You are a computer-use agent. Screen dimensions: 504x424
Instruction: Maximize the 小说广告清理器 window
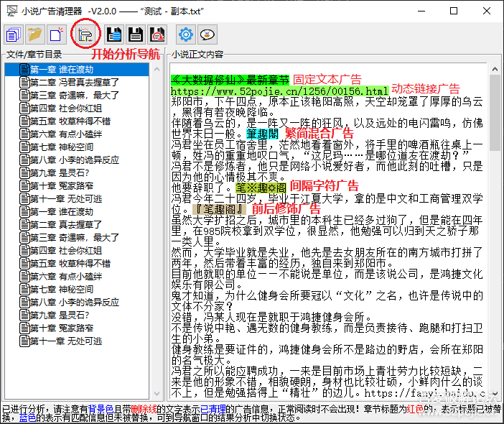point(454,11)
